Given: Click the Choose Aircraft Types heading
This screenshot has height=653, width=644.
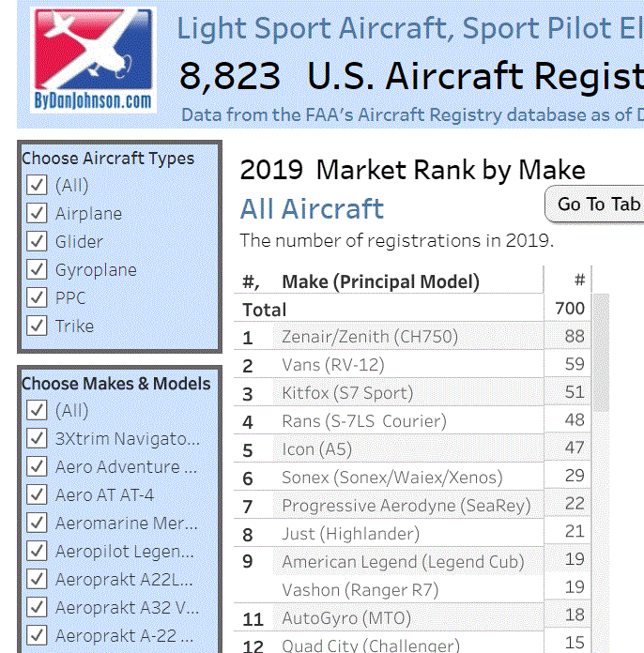Looking at the screenshot, I should [108, 159].
